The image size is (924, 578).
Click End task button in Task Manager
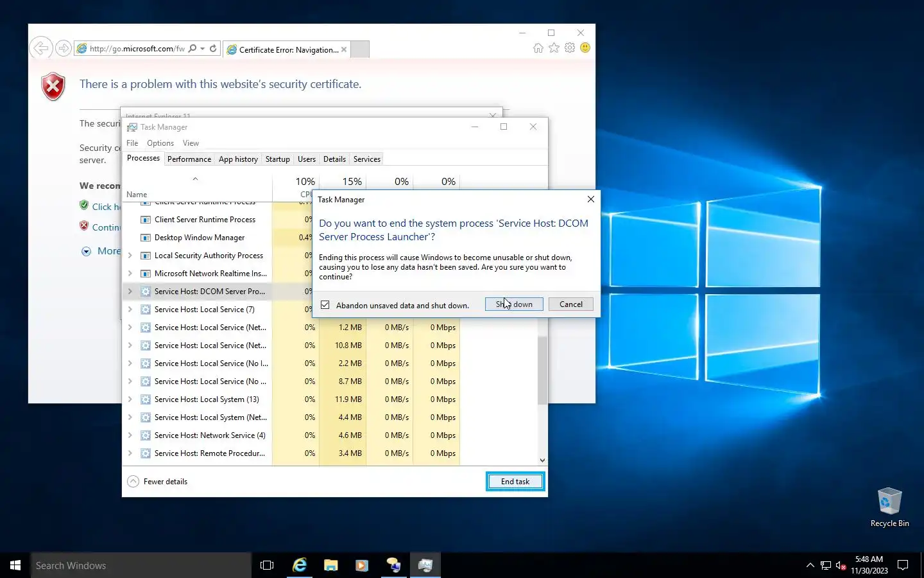click(x=515, y=482)
